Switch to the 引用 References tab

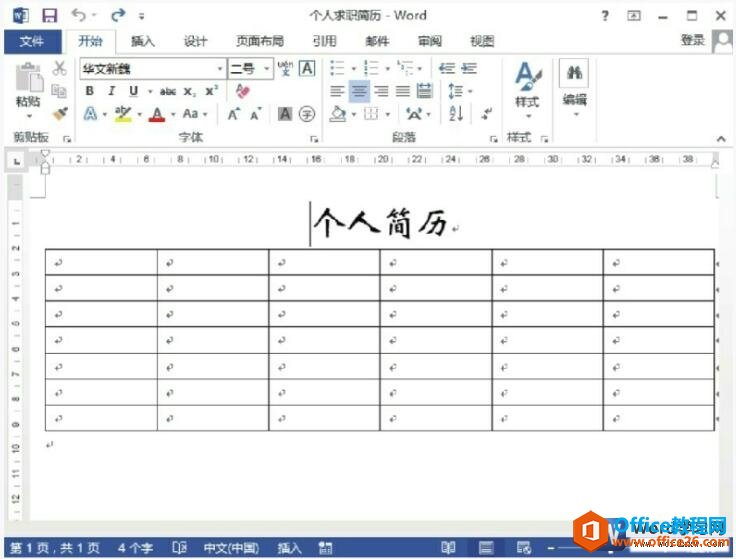324,41
